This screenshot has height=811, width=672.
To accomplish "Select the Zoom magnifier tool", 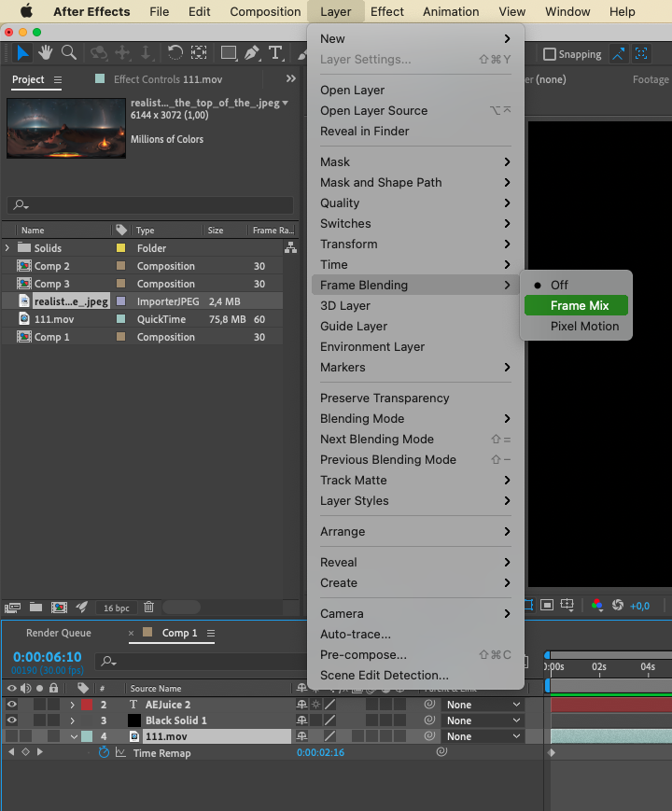I will [x=68, y=53].
